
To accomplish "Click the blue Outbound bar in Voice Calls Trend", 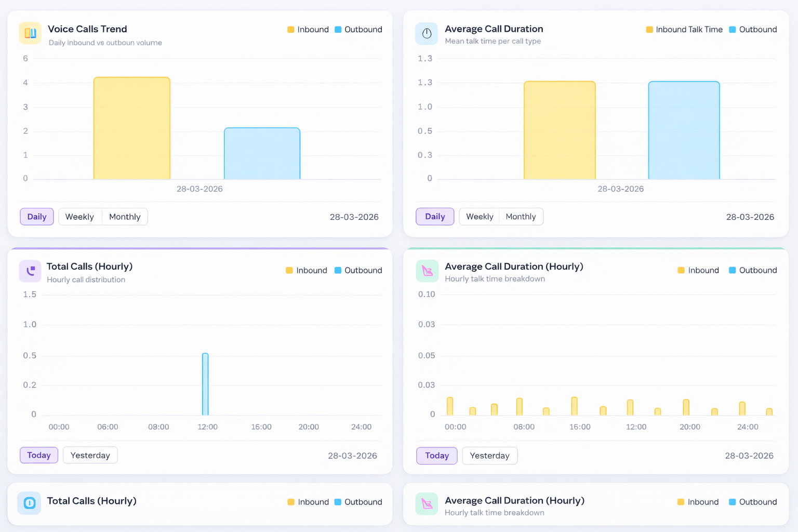I will 262,153.
